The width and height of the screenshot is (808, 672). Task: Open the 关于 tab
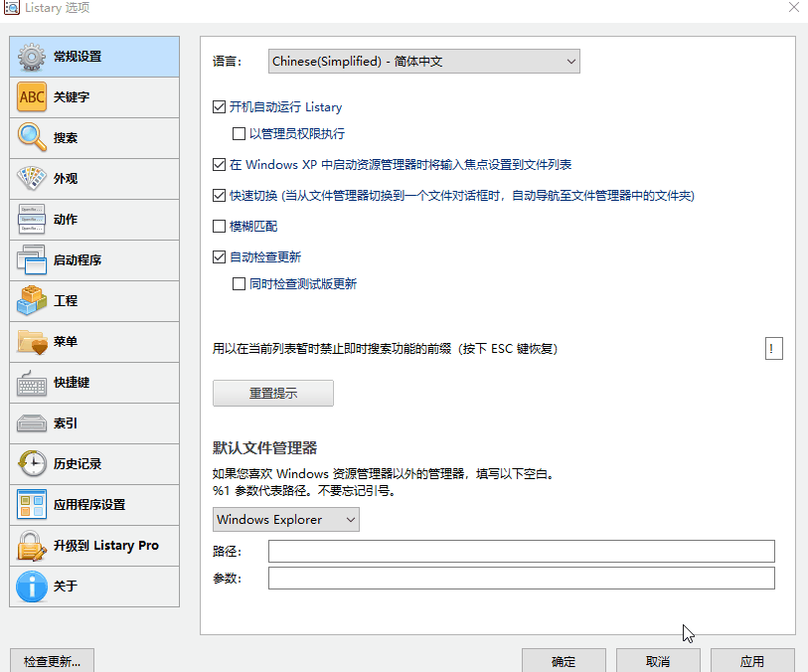[94, 587]
